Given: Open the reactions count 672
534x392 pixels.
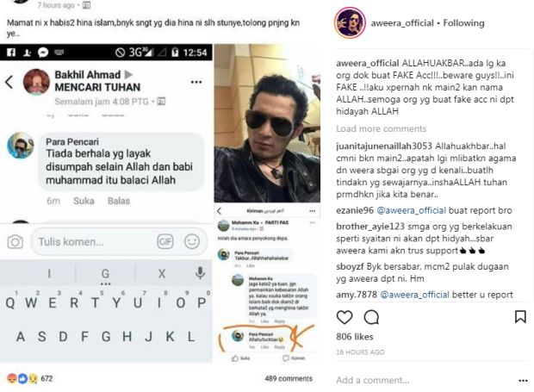Looking at the screenshot, I should 47,378.
